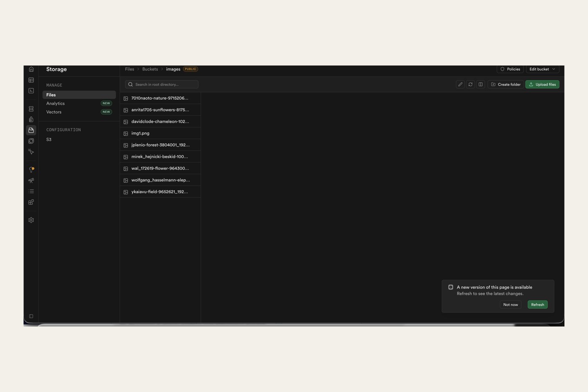Switch view with the columns layout icon
Image resolution: width=588 pixels, height=392 pixels.
point(480,84)
